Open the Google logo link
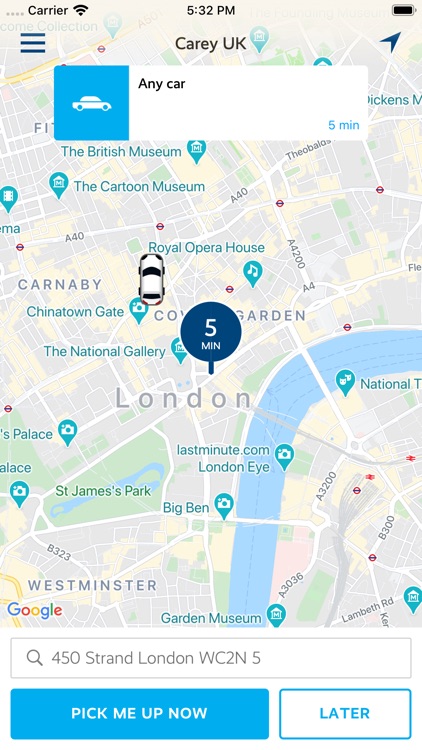The image size is (422, 750). (x=34, y=610)
